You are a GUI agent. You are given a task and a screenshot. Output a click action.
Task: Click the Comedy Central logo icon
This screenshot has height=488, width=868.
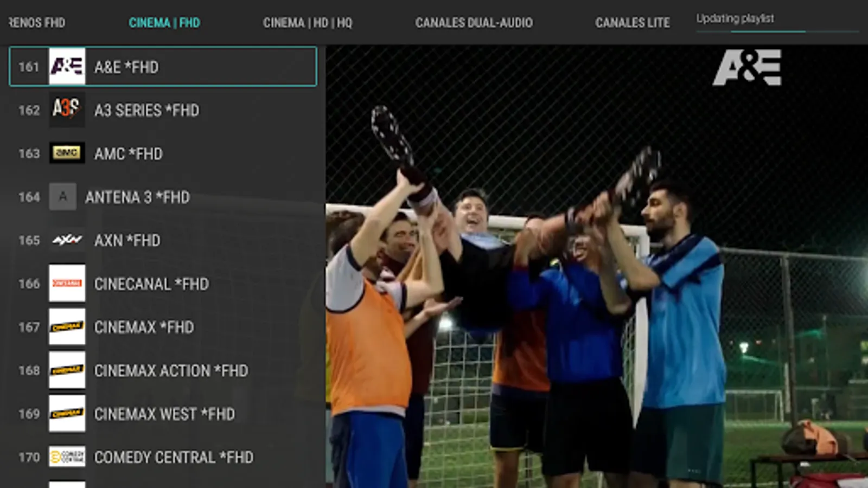(x=67, y=457)
